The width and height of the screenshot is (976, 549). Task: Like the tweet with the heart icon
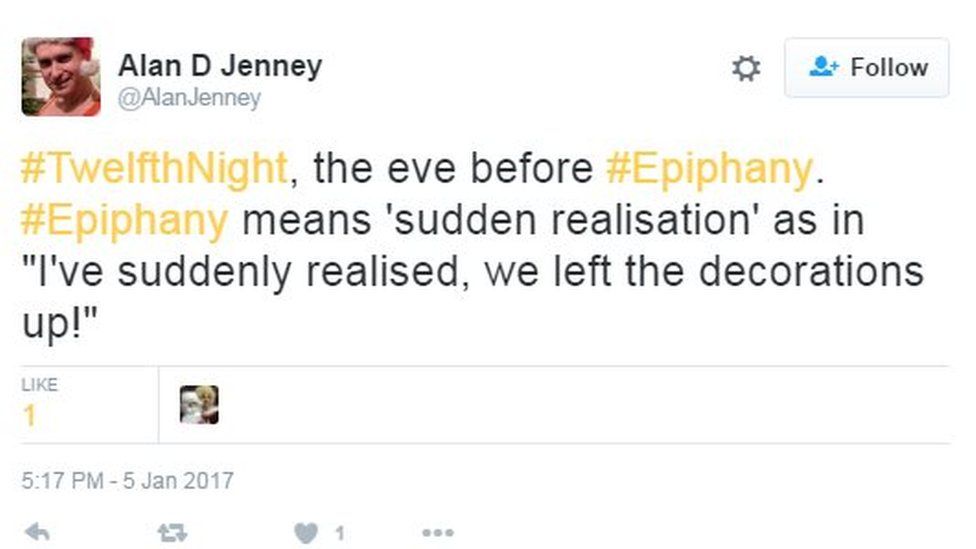click(305, 532)
